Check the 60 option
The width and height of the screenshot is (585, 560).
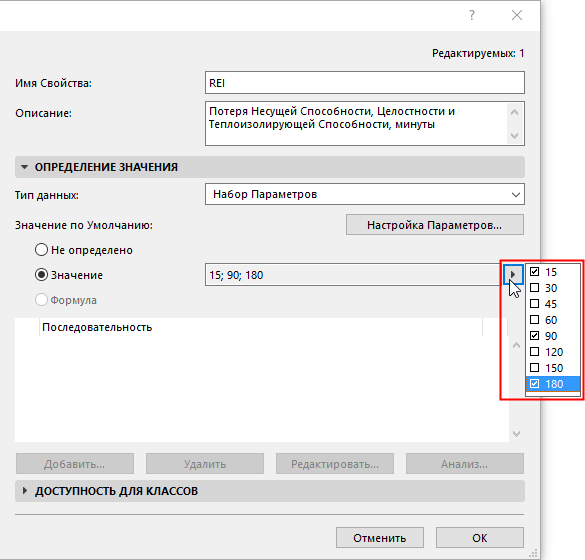click(535, 320)
